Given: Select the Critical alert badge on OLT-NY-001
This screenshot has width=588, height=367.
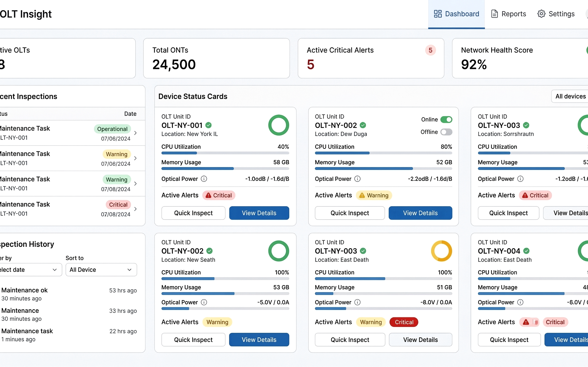Looking at the screenshot, I should tap(218, 195).
